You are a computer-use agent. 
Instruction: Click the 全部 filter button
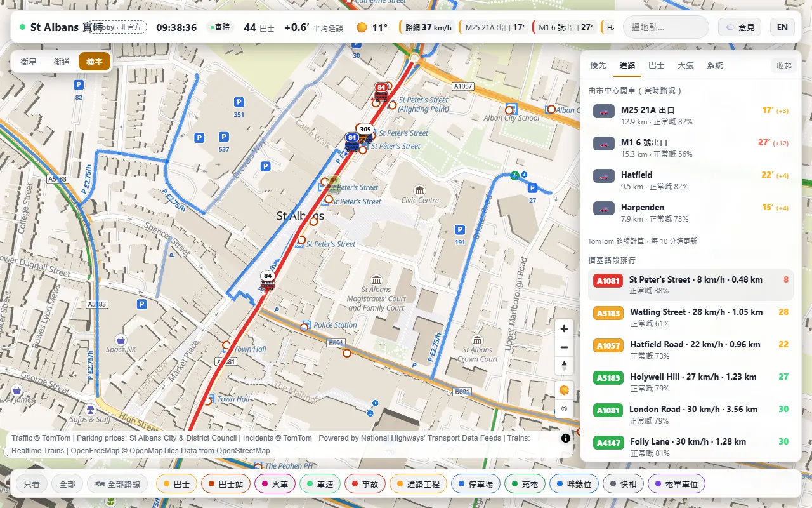point(67,484)
